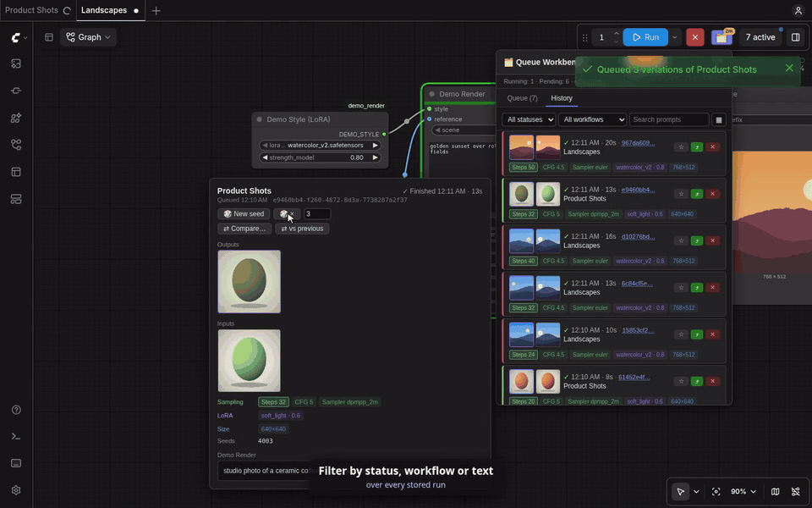This screenshot has height=508, width=812.
Task: Open the 967da609 run ID link
Action: point(638,143)
